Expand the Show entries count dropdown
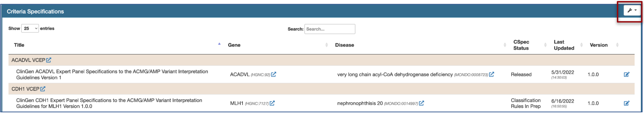 pos(30,28)
